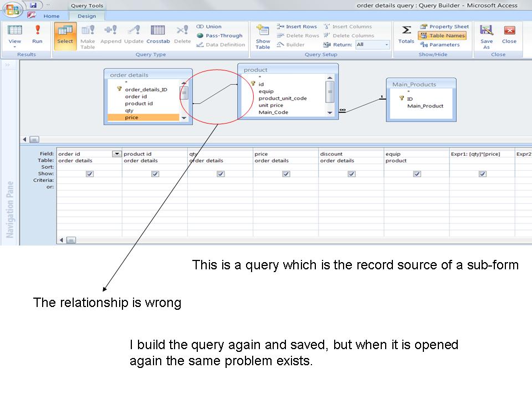Expand the Navigation Pane chevron
This screenshot has width=532, height=399.
pos(7,64)
